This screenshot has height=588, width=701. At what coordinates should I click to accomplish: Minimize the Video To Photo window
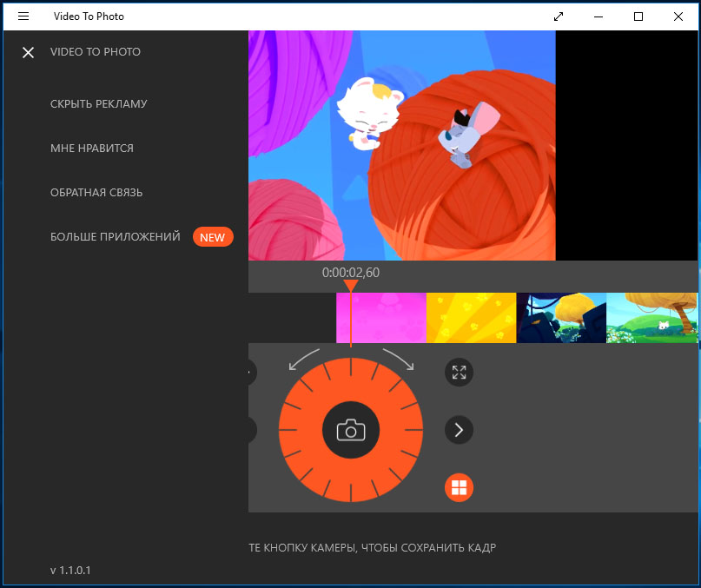pyautogui.click(x=598, y=17)
